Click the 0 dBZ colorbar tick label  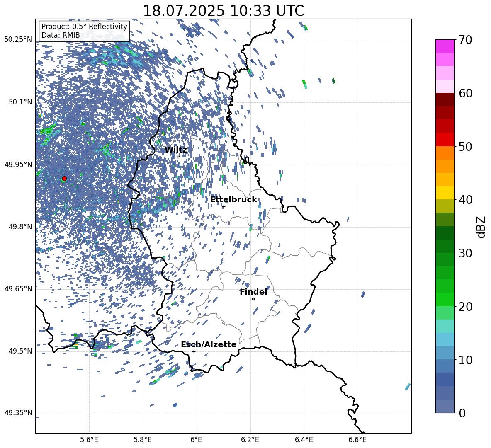pyautogui.click(x=462, y=413)
